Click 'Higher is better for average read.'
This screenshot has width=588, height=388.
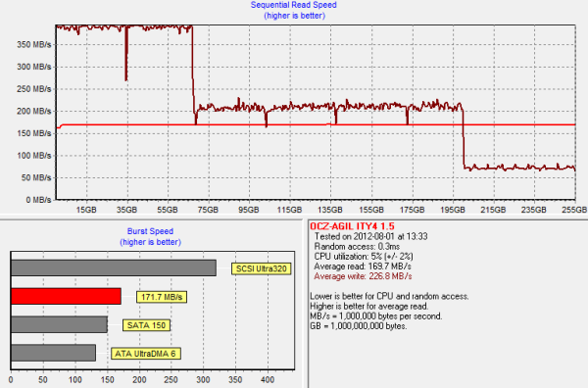click(x=369, y=307)
